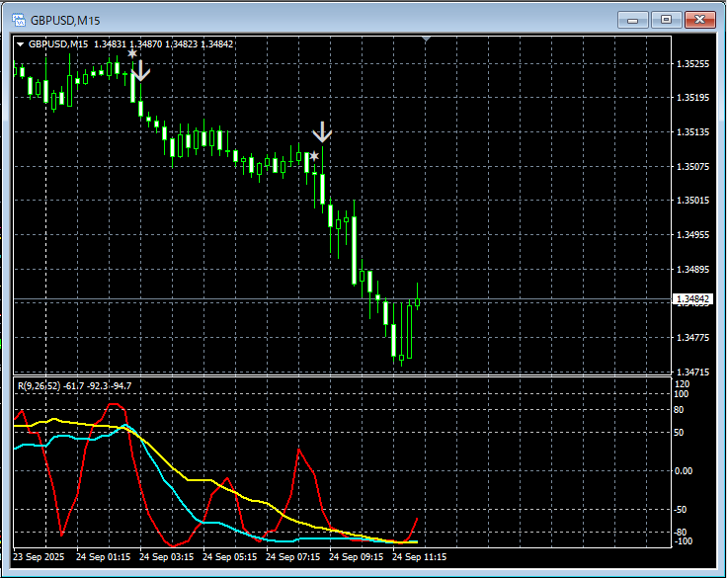728x578 pixels.
Task: Click the gray chart shift triangle marker
Action: [x=426, y=40]
